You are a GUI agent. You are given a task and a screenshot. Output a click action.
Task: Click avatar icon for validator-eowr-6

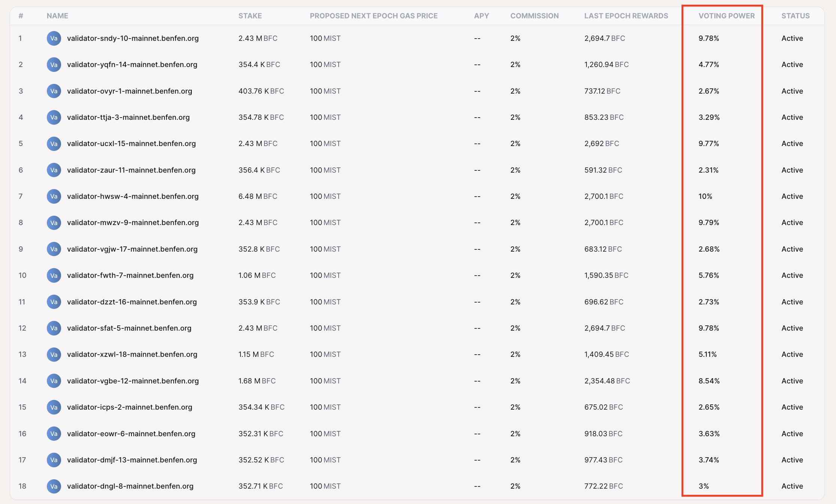[x=54, y=434]
